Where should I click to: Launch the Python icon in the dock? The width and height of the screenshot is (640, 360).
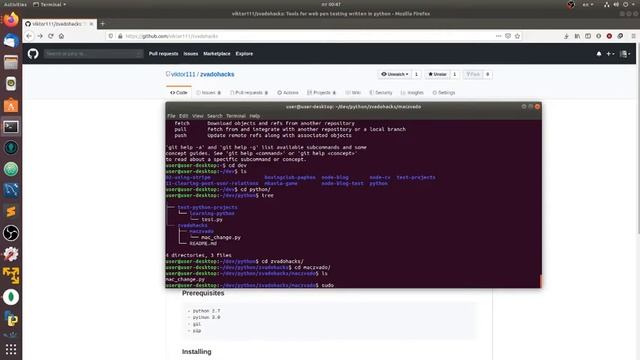pyautogui.click(x=11, y=318)
